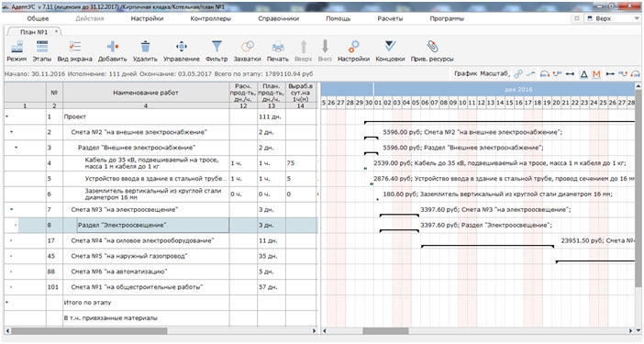Expand row 17 Смета №4 node
Viewport: 644px width, 344px height.
click(x=11, y=240)
